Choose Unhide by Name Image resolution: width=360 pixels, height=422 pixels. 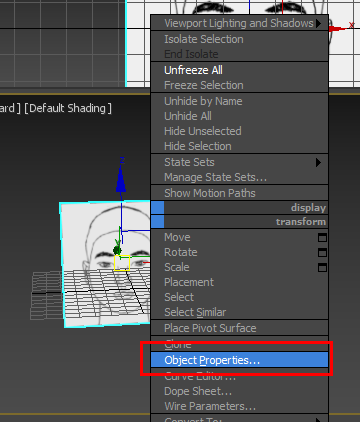[x=239, y=101]
